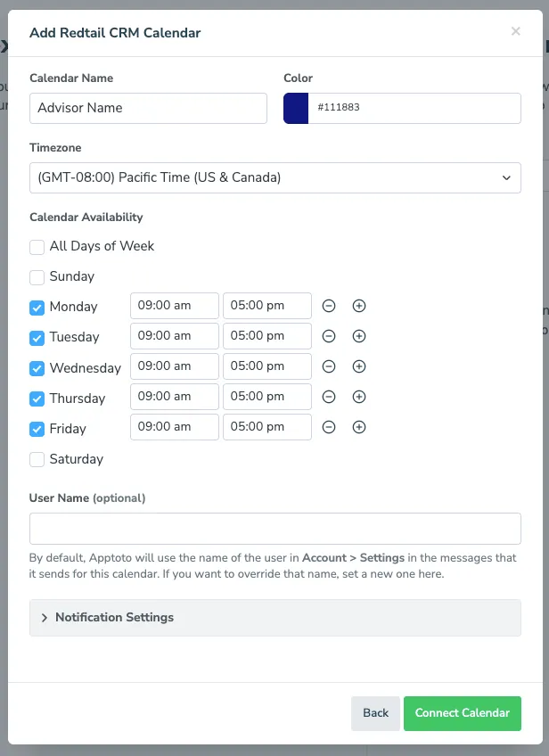Add Tuesday time slot with plus icon
The height and width of the screenshot is (756, 549).
coord(359,336)
